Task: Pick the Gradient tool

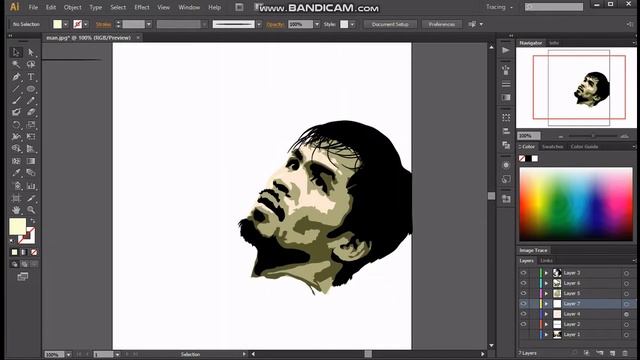Action: [31, 161]
